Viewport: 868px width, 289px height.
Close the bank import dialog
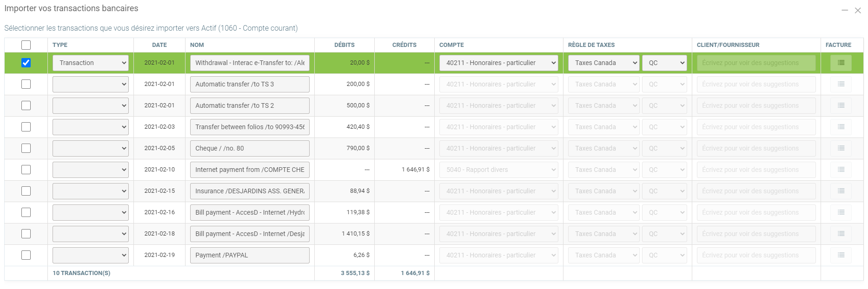point(858,10)
